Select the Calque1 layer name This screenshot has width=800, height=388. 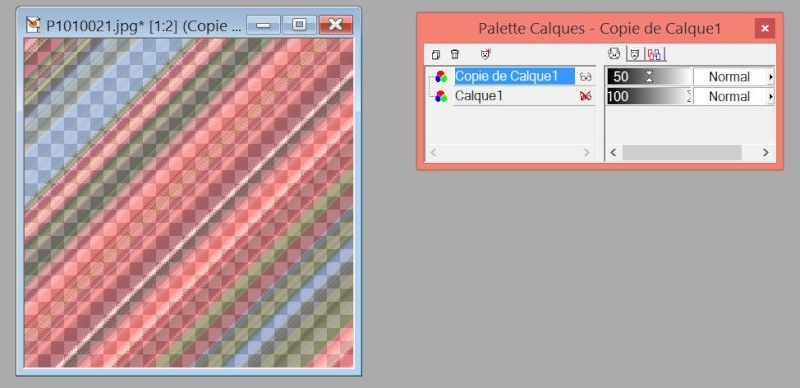pos(479,96)
